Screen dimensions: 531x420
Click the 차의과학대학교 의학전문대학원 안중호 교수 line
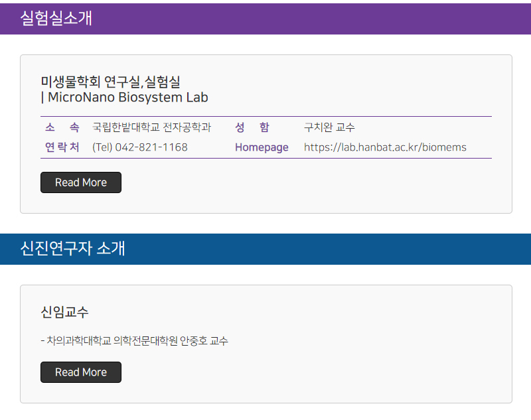pyautogui.click(x=135, y=340)
